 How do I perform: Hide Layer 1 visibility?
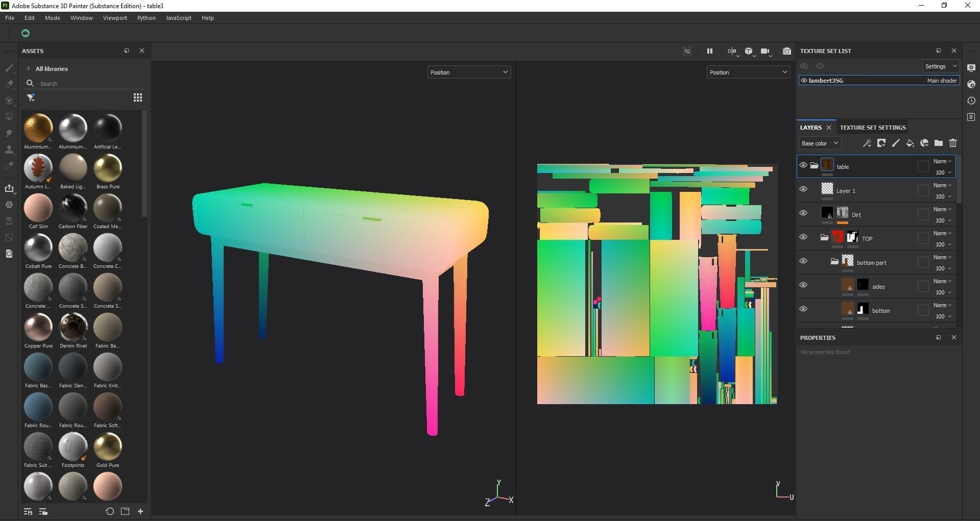tap(803, 189)
